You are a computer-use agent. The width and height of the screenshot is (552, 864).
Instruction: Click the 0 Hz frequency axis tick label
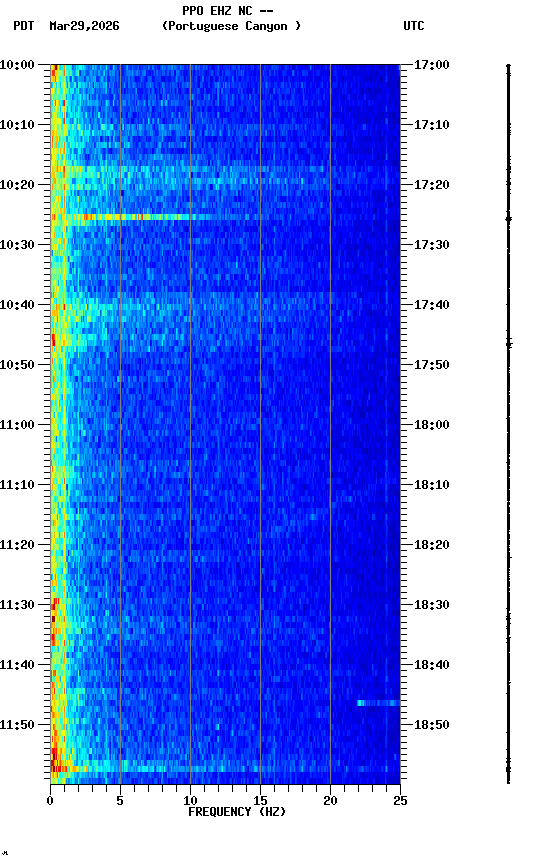(50, 801)
